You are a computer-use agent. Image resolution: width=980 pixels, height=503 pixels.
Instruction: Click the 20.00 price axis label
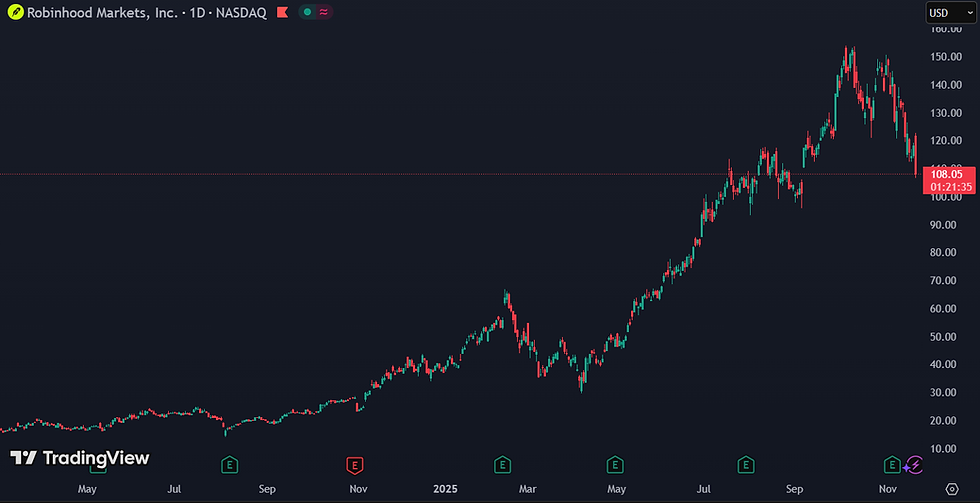[x=941, y=421]
